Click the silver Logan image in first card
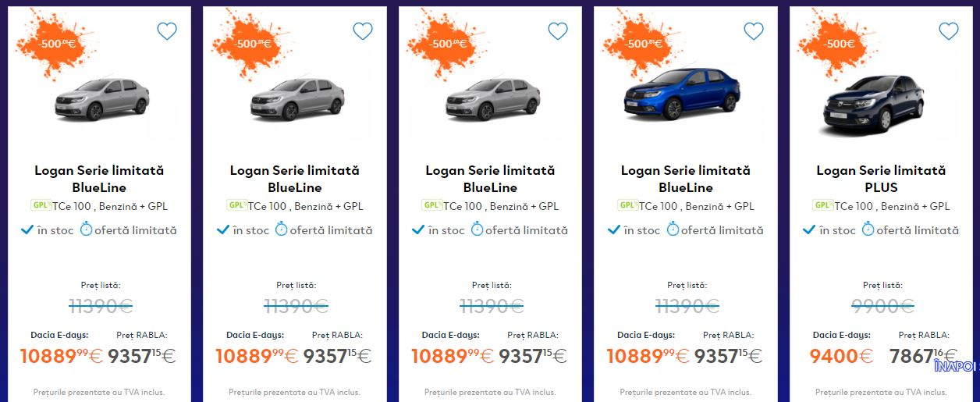This screenshot has height=402, width=980. pyautogui.click(x=102, y=99)
